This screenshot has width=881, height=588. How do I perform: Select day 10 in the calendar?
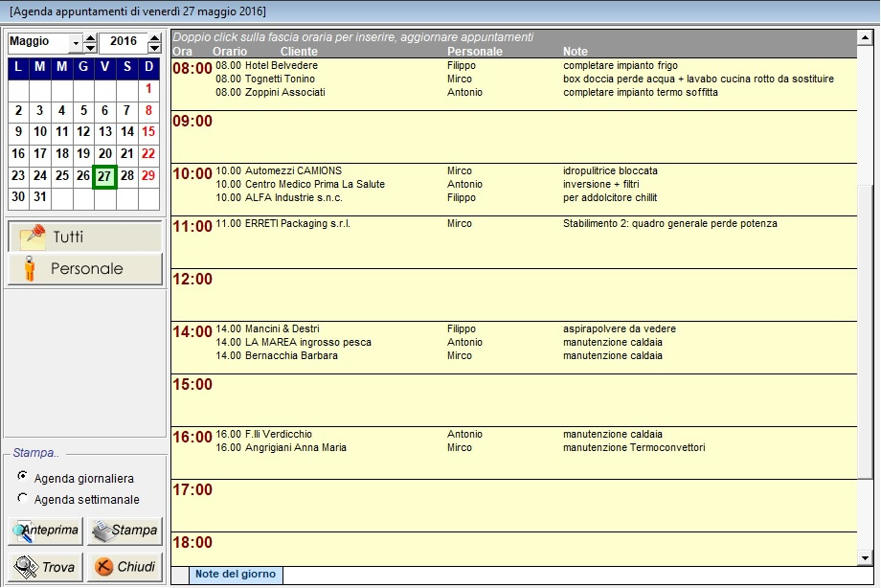[x=40, y=132]
